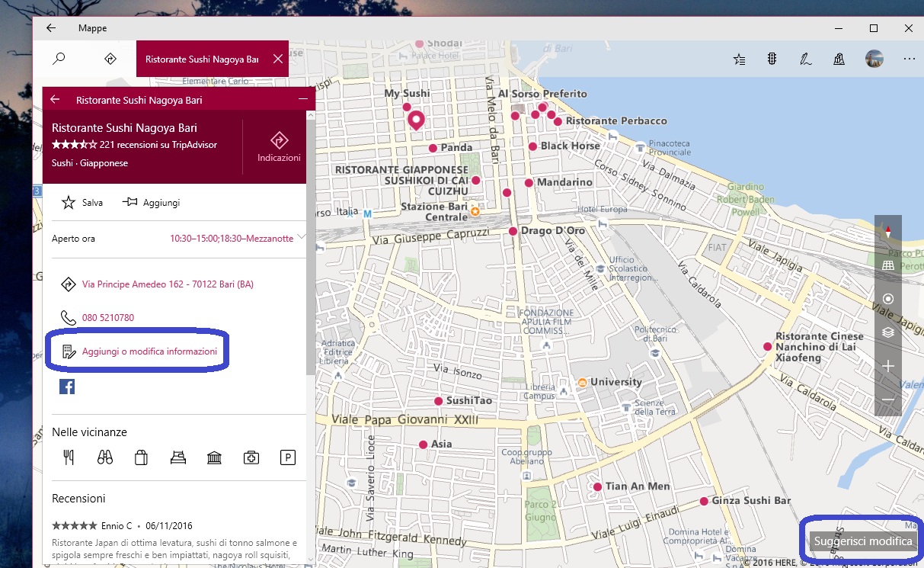
Task: Expand the opening hours chevron
Action: click(302, 237)
